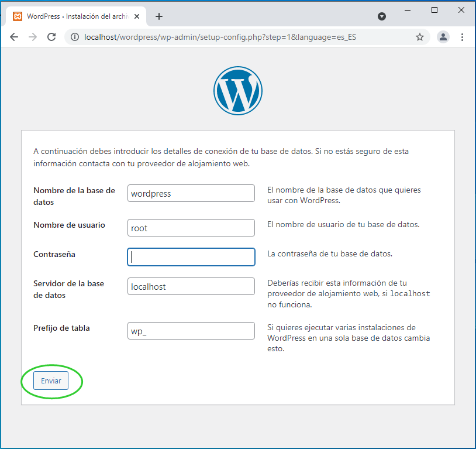Click the Nombre de la base de datos field

click(191, 193)
